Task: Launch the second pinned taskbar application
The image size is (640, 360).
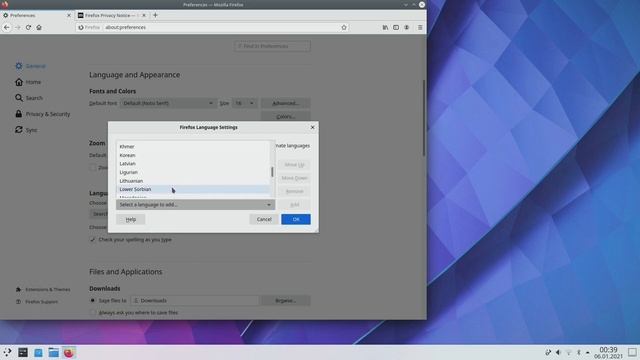Action: tap(23, 352)
